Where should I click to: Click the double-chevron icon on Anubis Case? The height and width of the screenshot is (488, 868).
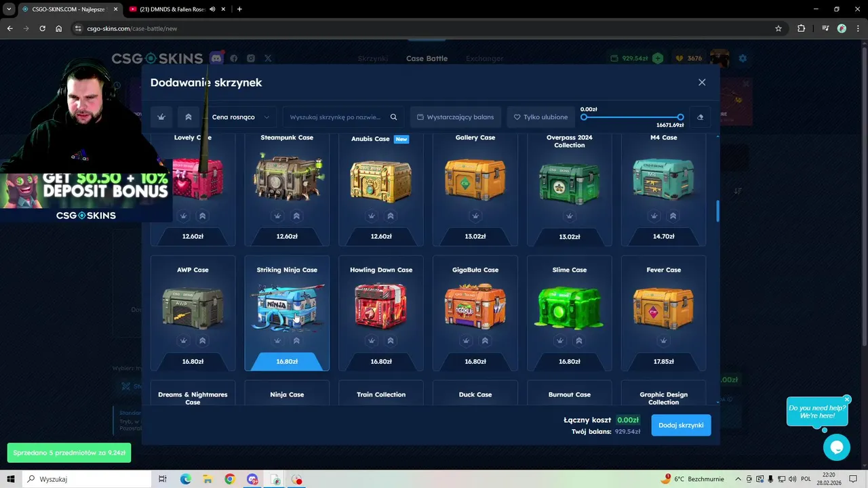pyautogui.click(x=391, y=216)
